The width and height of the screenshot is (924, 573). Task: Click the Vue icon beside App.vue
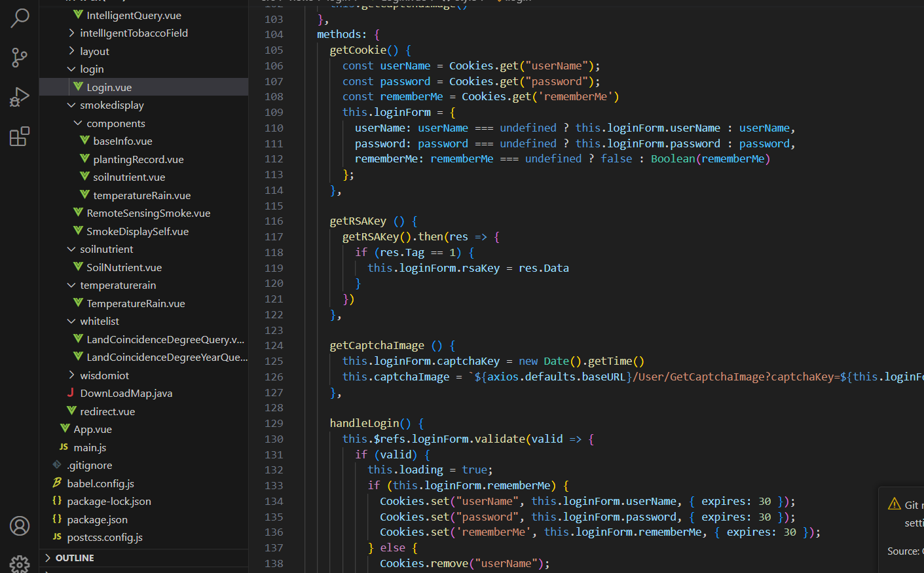coord(65,428)
